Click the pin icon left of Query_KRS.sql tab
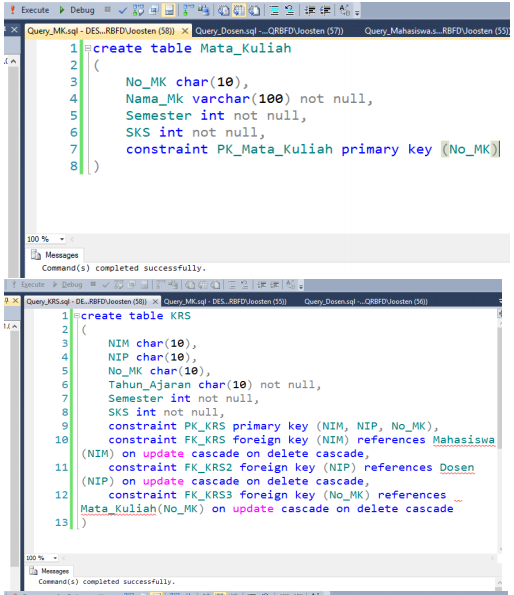 pyautogui.click(x=6, y=301)
